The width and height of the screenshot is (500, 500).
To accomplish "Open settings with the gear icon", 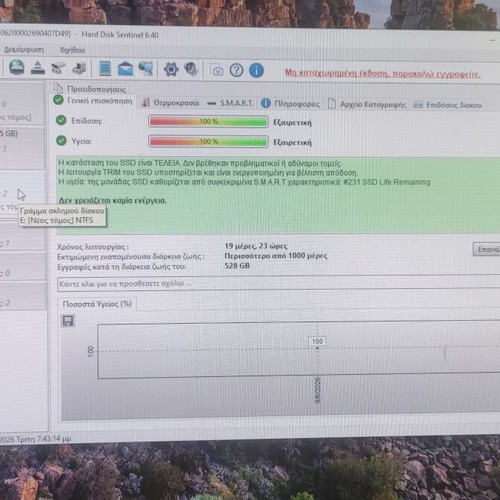I will (x=171, y=70).
